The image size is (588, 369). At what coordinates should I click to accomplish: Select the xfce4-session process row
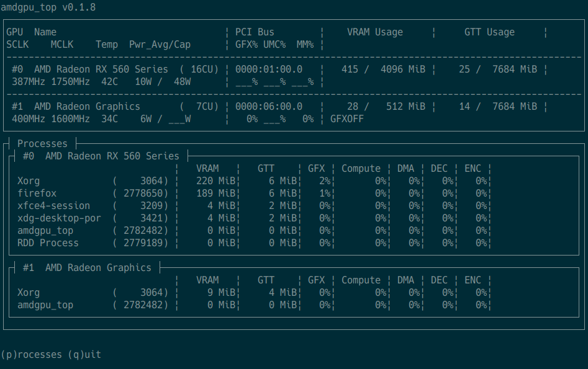click(254, 206)
